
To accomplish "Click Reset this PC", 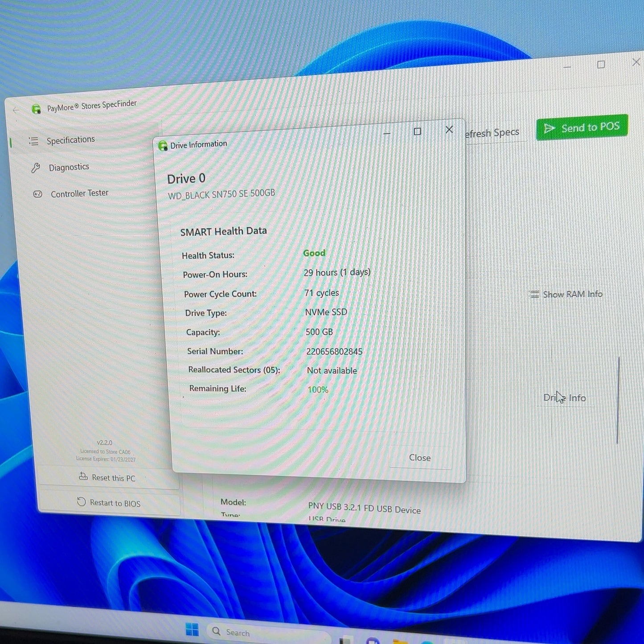I will tap(107, 477).
